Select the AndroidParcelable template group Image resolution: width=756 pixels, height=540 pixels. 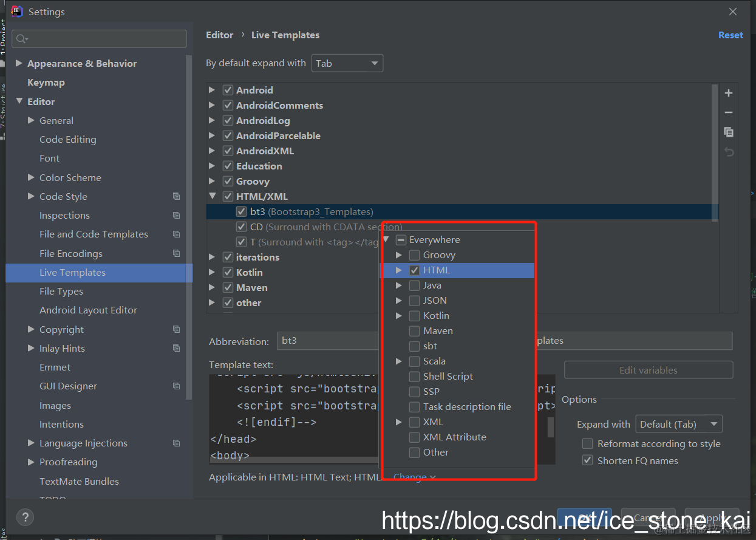pos(278,135)
